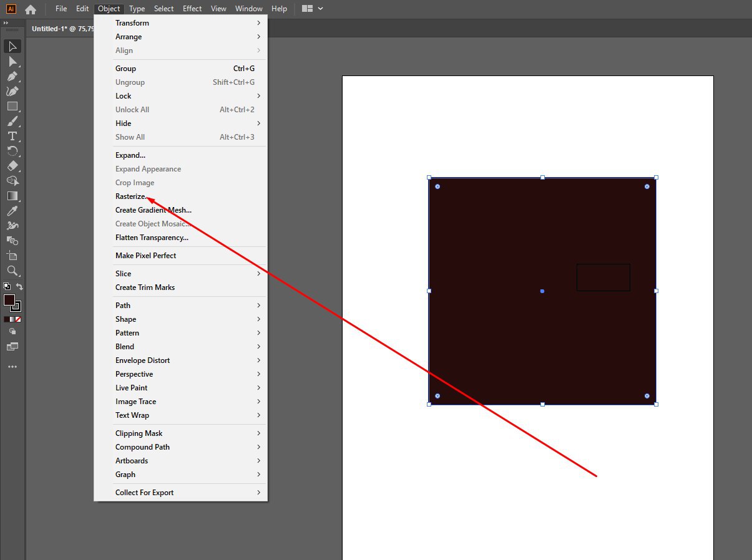Open the Window menu
The width and height of the screenshot is (752, 560).
coord(249,9)
